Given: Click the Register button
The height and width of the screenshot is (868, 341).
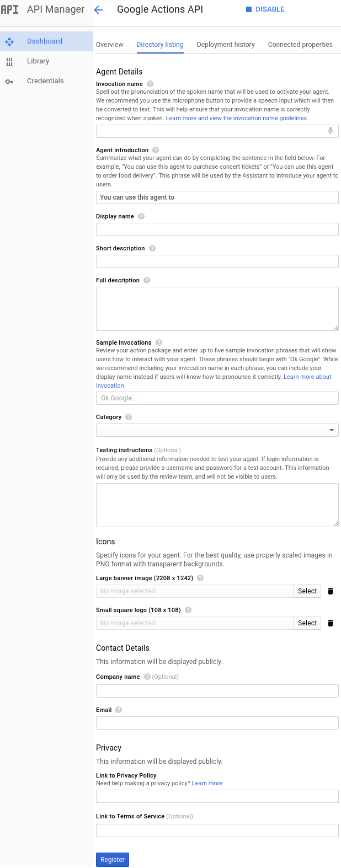Looking at the screenshot, I should tap(113, 860).
